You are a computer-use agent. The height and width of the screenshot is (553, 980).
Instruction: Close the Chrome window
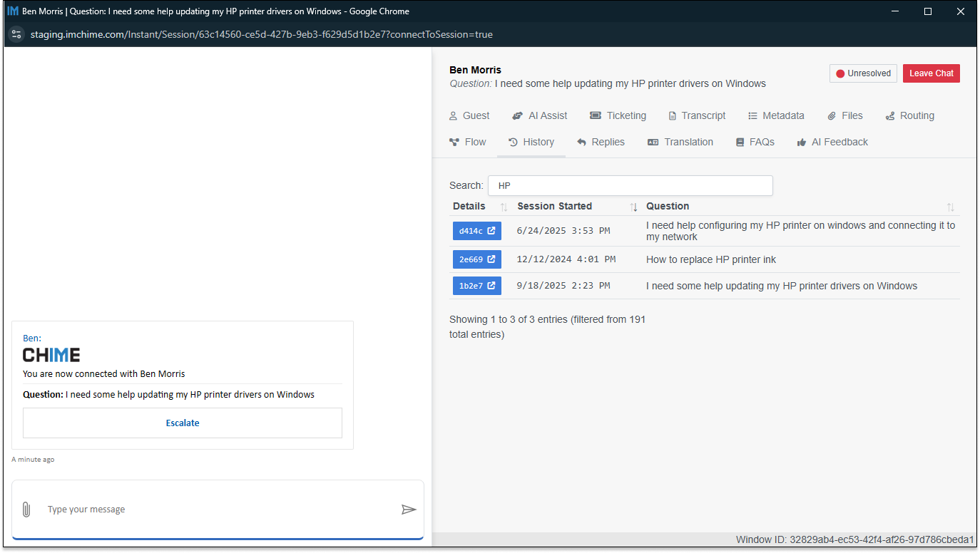click(x=960, y=11)
